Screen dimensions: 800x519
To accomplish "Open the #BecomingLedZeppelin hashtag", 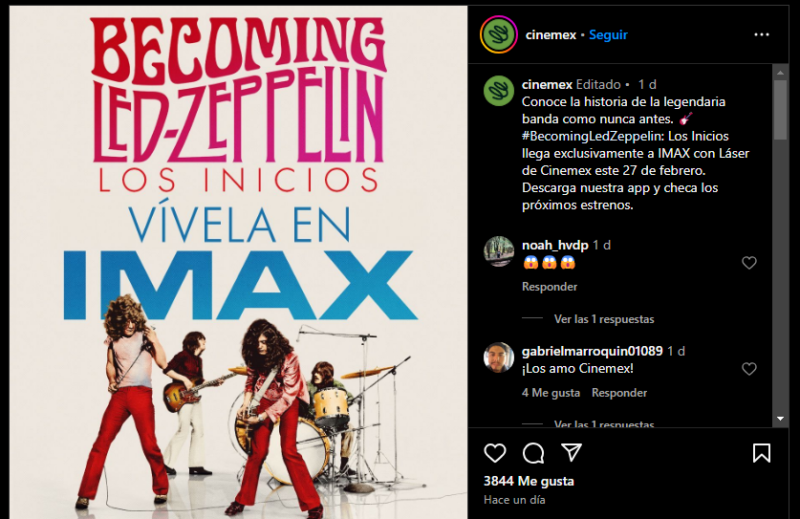I will pyautogui.click(x=592, y=136).
